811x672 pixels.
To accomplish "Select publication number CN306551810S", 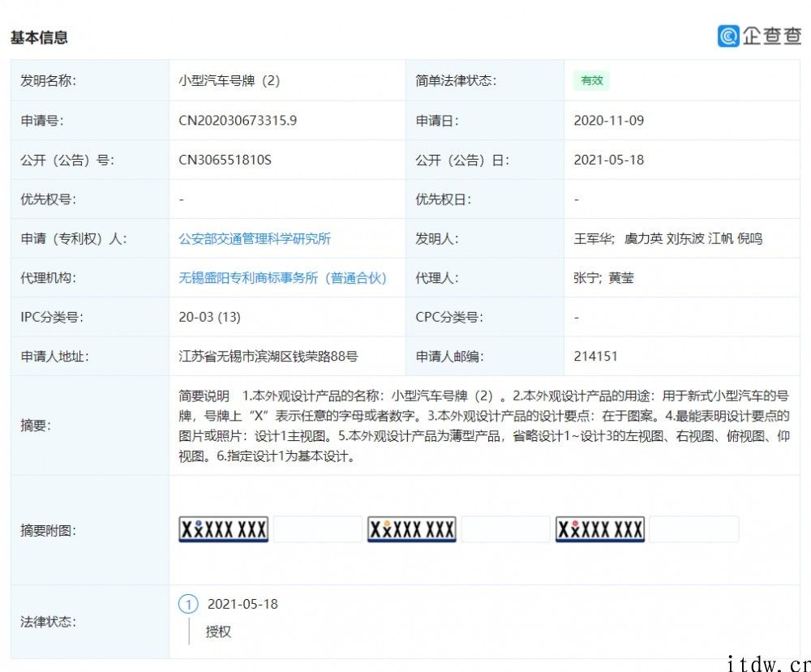I will (225, 160).
